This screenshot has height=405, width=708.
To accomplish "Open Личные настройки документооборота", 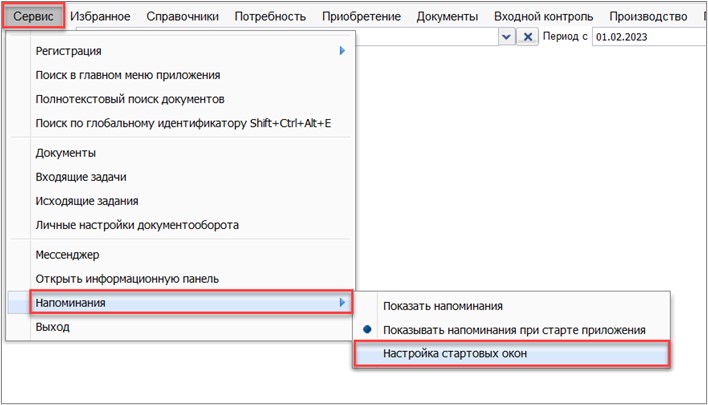I will tap(136, 225).
